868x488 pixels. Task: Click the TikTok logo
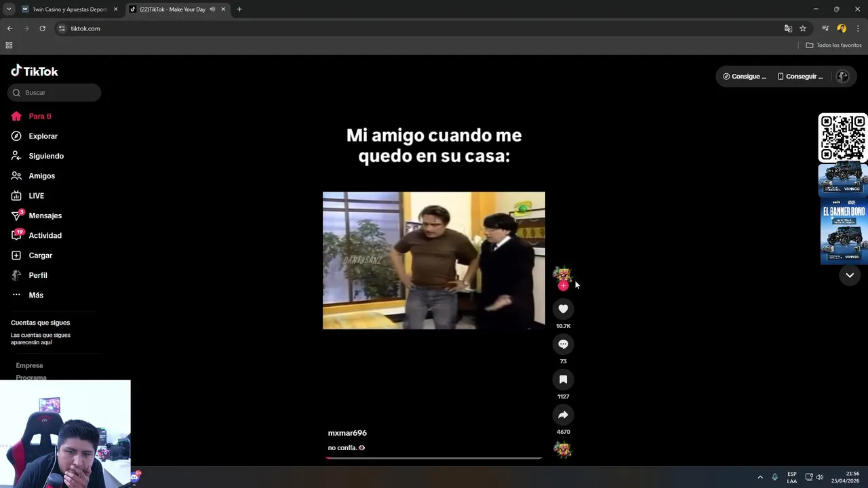35,71
